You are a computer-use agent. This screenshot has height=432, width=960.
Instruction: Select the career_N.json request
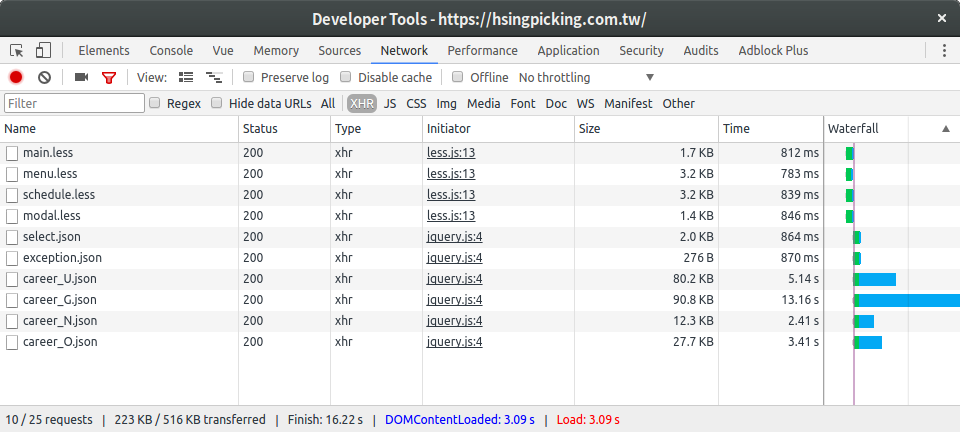(60, 321)
